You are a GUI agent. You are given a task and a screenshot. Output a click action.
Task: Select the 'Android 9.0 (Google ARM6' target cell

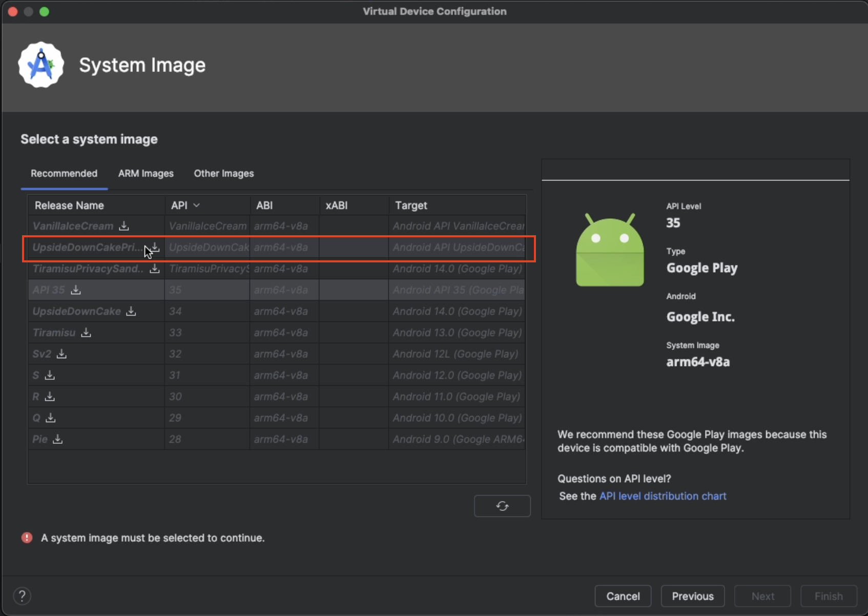coord(457,439)
